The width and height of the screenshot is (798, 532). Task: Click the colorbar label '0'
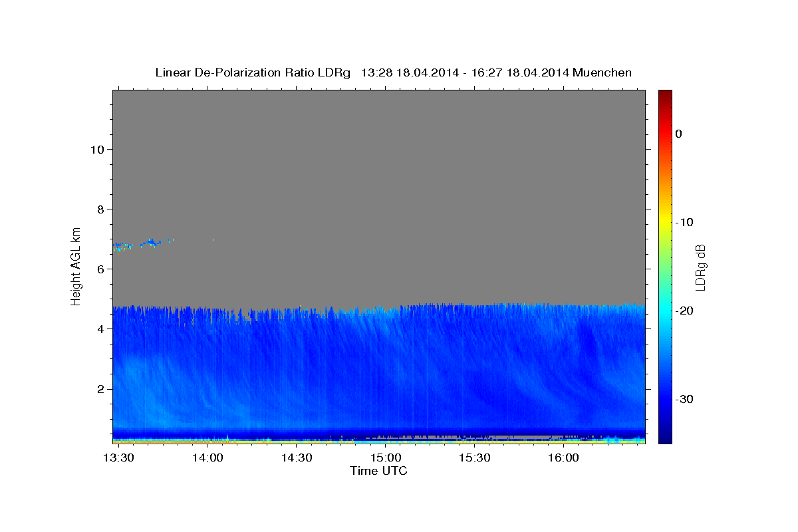tap(678, 134)
